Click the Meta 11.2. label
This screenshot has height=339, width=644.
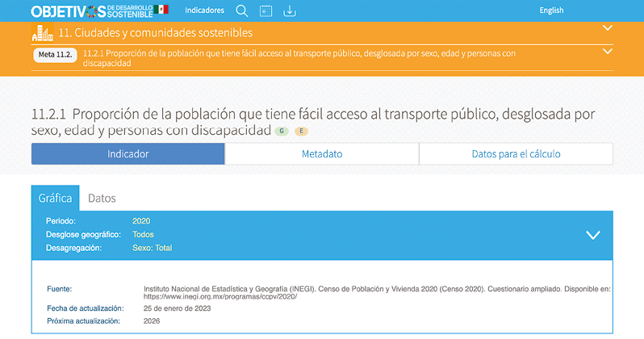pyautogui.click(x=56, y=55)
